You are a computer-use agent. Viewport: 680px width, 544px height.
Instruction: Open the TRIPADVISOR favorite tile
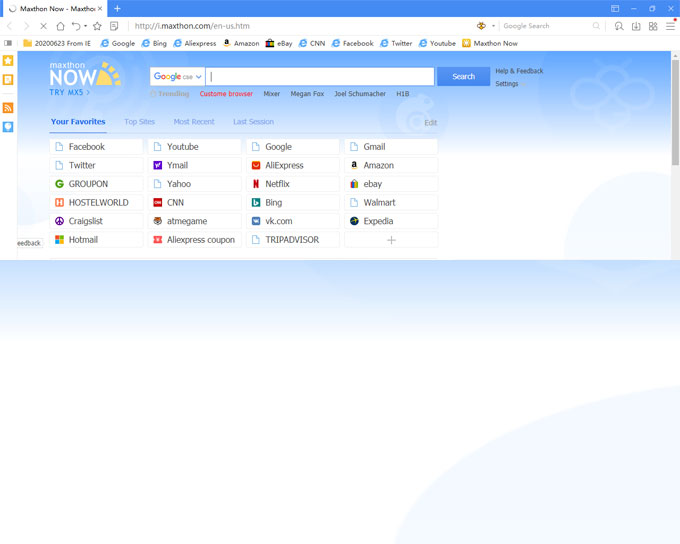pos(293,240)
